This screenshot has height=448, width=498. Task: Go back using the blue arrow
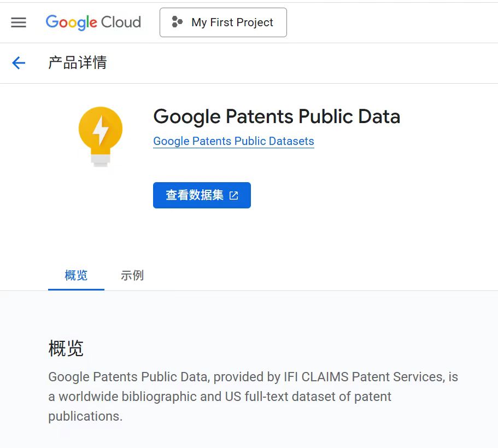pos(19,63)
